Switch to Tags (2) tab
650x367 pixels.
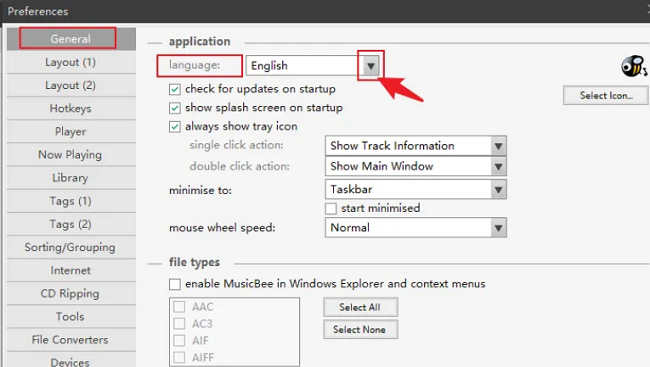pos(71,224)
